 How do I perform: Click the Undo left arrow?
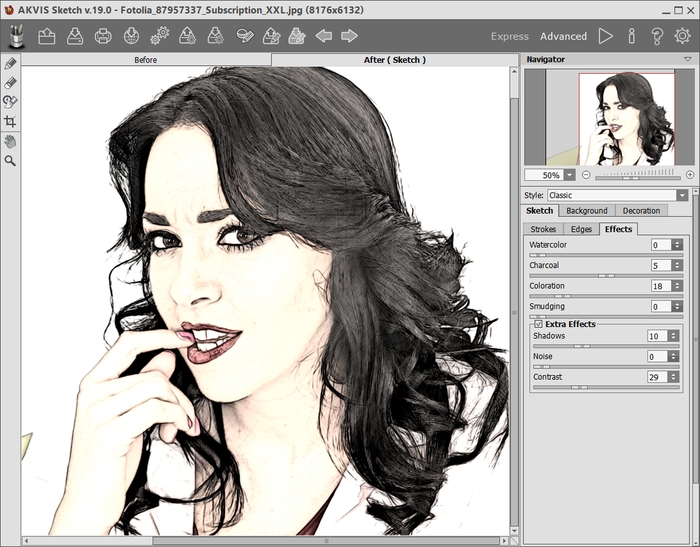pos(323,36)
